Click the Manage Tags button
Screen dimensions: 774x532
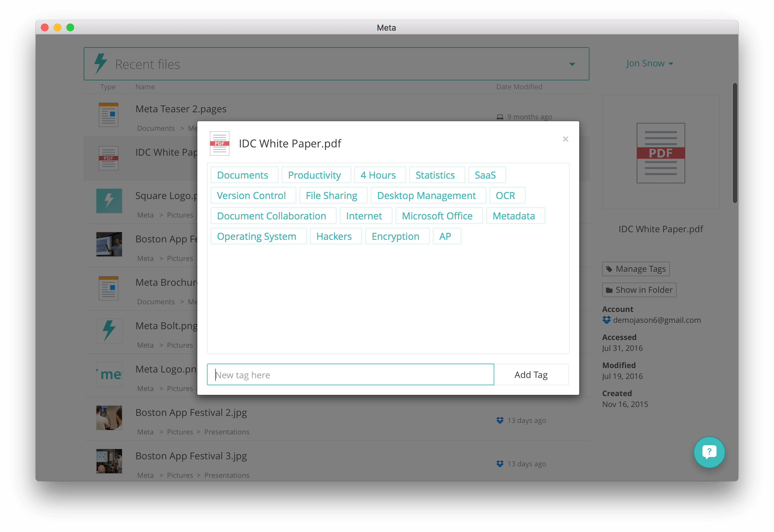click(x=635, y=269)
